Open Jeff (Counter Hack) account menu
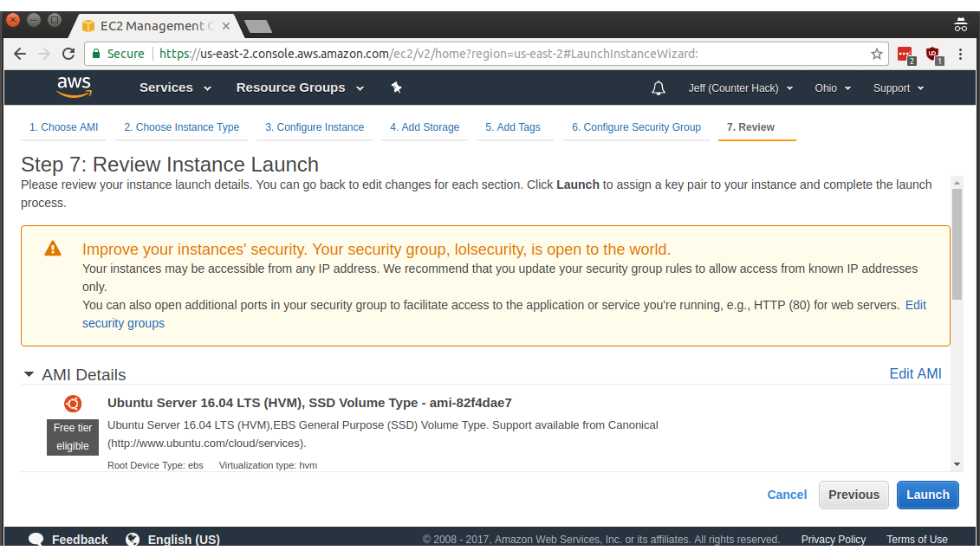Viewport: 980px width, 557px height. (741, 88)
